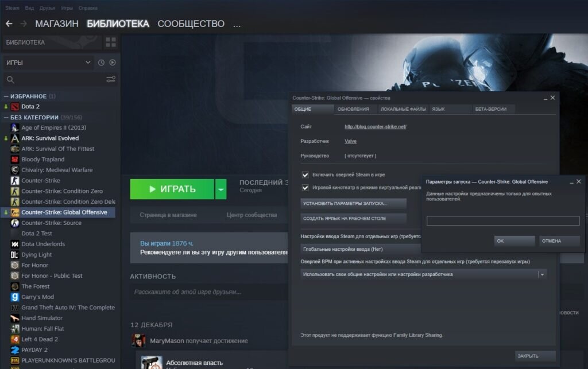Go back with the left arrow
Viewport: 588px width, 369px height.
9,24
